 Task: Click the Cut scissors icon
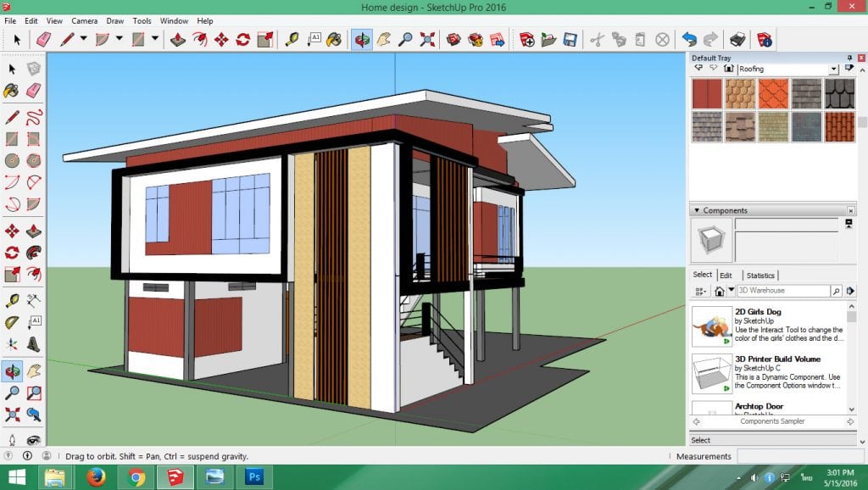pos(597,39)
